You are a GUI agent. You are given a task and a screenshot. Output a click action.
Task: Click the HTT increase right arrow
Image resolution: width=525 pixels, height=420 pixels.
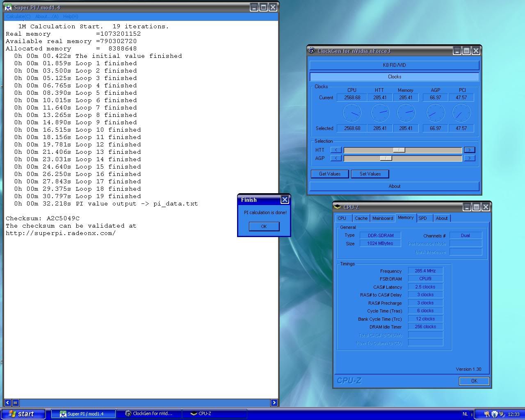470,150
